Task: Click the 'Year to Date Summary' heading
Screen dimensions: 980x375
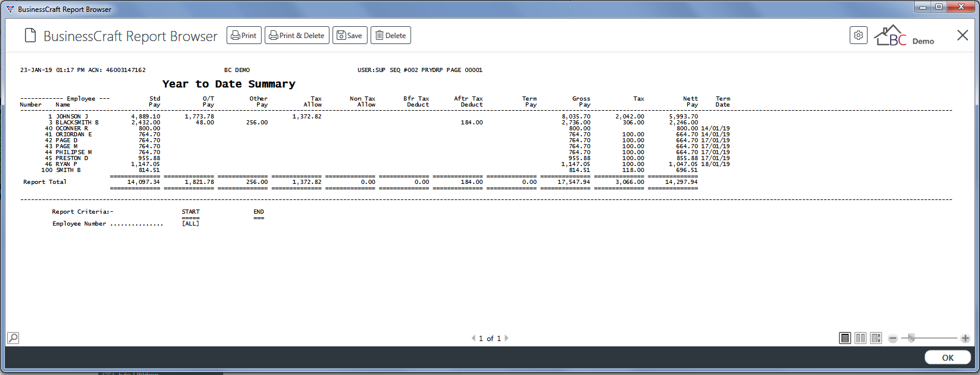Action: pyautogui.click(x=228, y=84)
